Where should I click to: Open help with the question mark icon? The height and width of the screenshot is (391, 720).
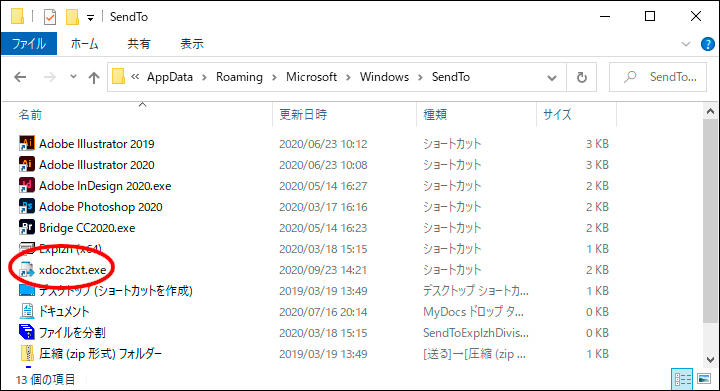click(708, 44)
